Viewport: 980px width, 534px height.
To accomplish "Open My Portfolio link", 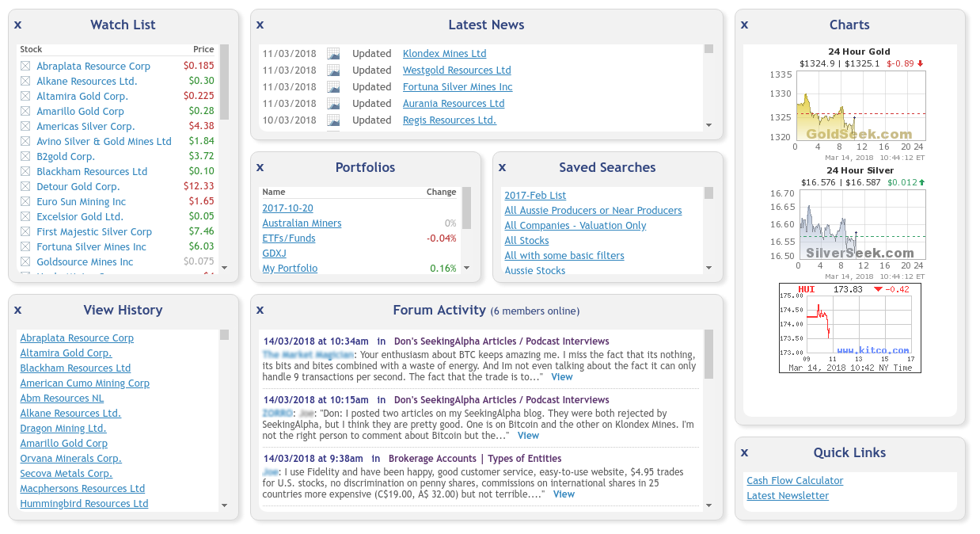I will pyautogui.click(x=290, y=269).
